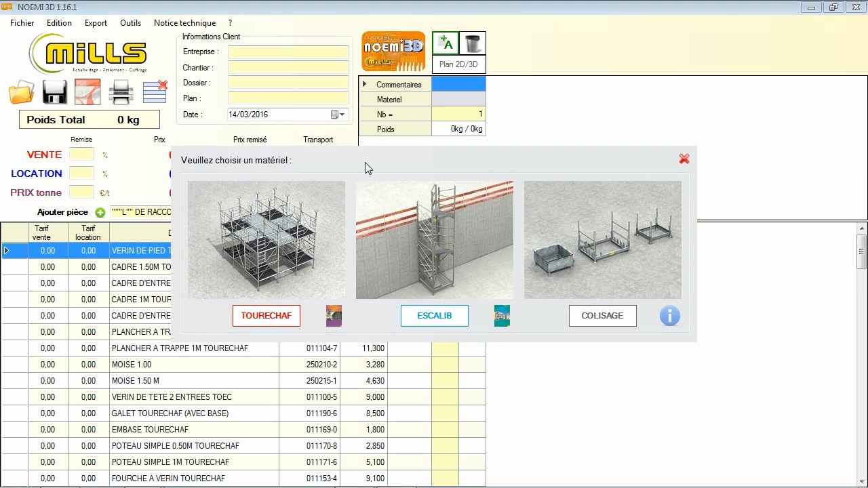Select the ESCALIB staircase image
The width and height of the screenshot is (868, 488).
[x=435, y=240]
